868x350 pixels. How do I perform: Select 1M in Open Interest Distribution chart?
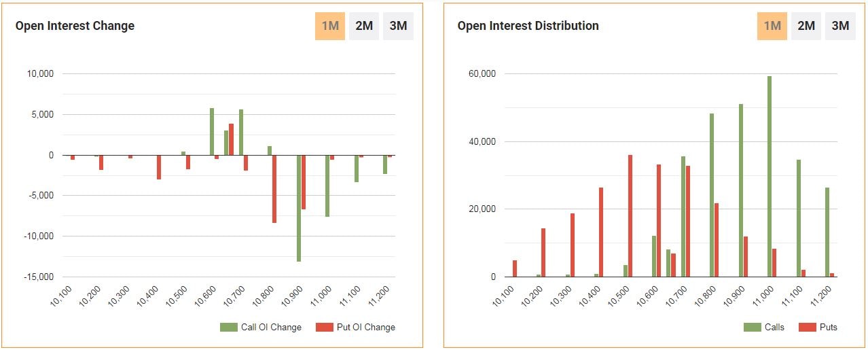click(x=772, y=27)
